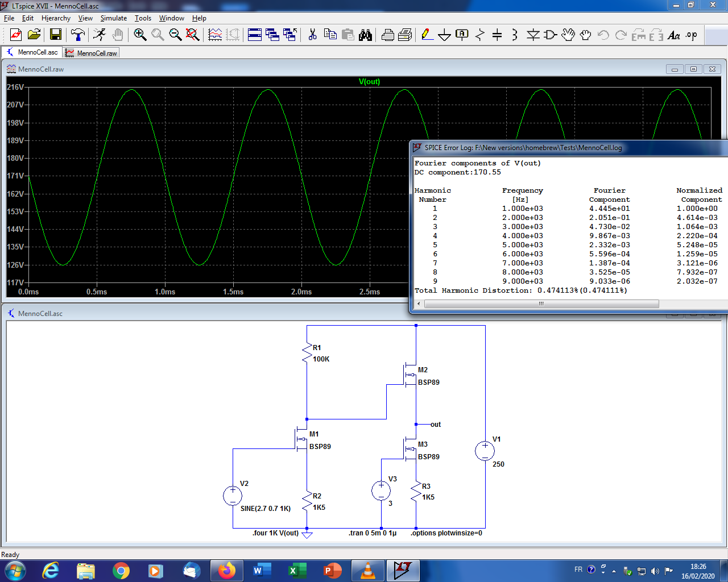Select the draw Wire pencil tool
Image resolution: width=728 pixels, height=582 pixels.
pyautogui.click(x=427, y=35)
